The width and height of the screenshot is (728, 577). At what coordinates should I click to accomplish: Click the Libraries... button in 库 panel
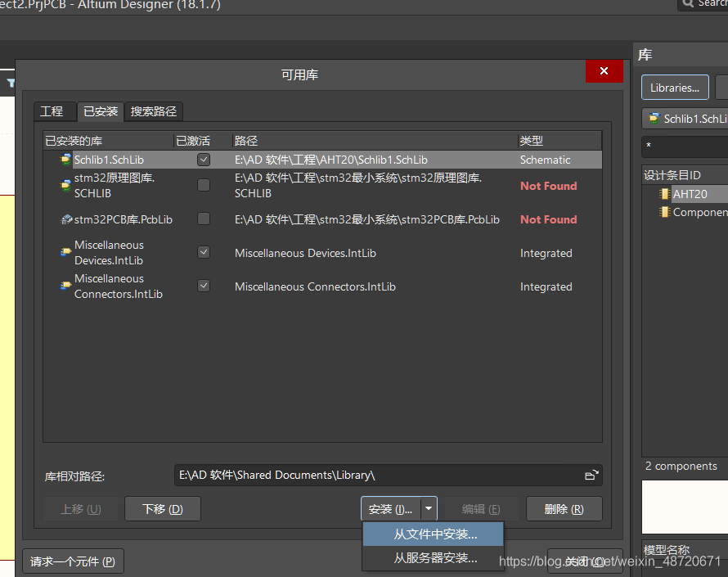[675, 88]
